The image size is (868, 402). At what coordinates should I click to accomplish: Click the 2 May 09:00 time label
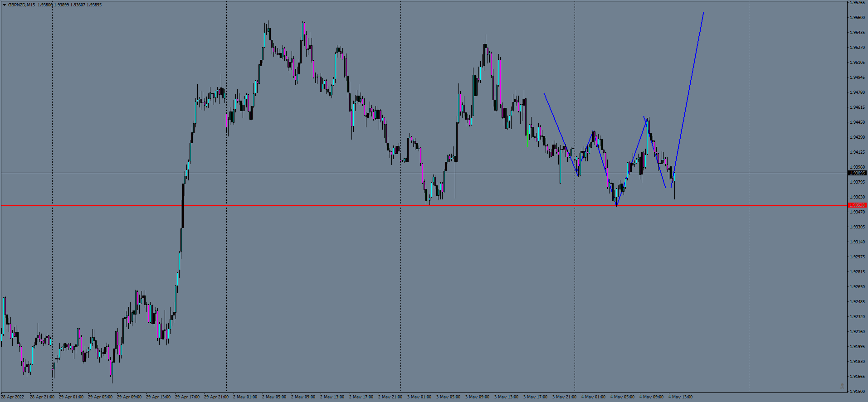click(303, 397)
